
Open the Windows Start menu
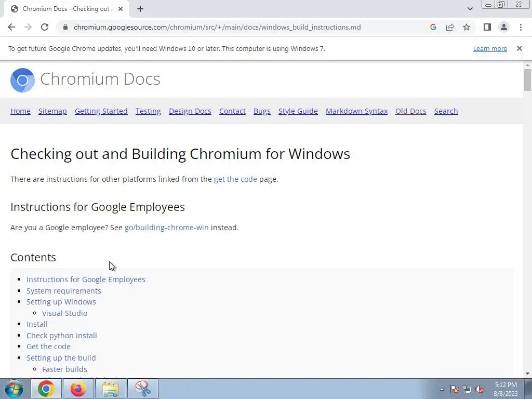click(x=14, y=389)
